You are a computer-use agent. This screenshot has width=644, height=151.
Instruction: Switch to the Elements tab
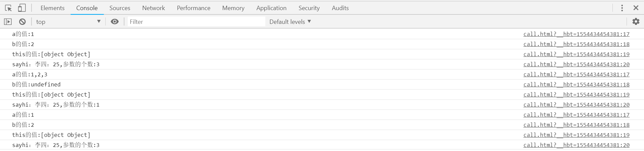52,8
